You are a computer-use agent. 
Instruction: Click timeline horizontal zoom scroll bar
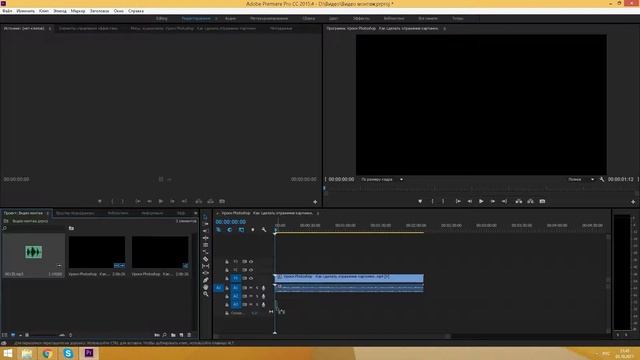pyautogui.click(x=333, y=336)
